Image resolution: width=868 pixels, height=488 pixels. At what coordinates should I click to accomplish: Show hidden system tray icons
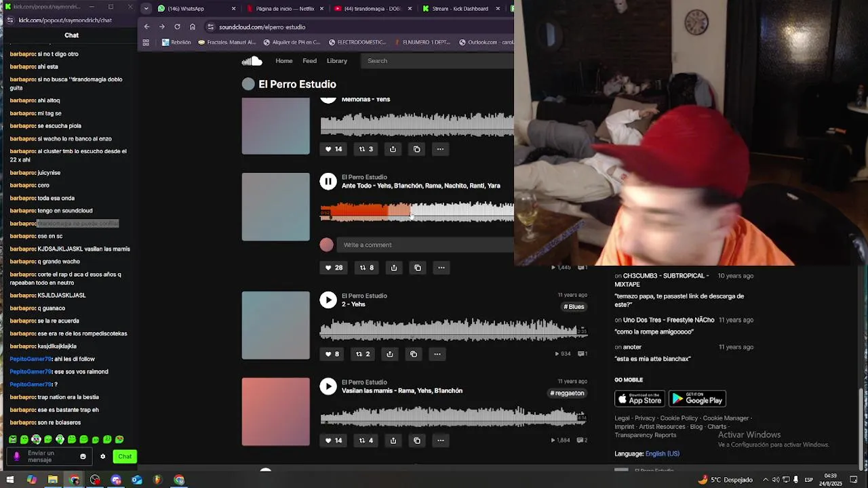766,480
